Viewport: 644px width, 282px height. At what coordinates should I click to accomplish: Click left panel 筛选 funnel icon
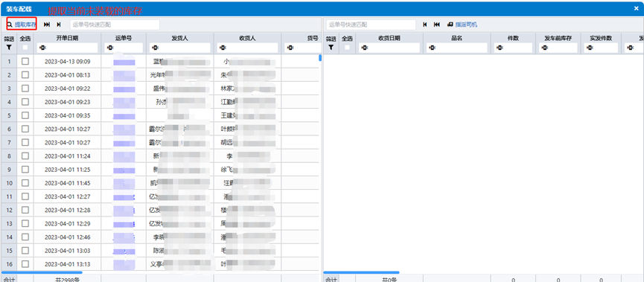click(9, 48)
